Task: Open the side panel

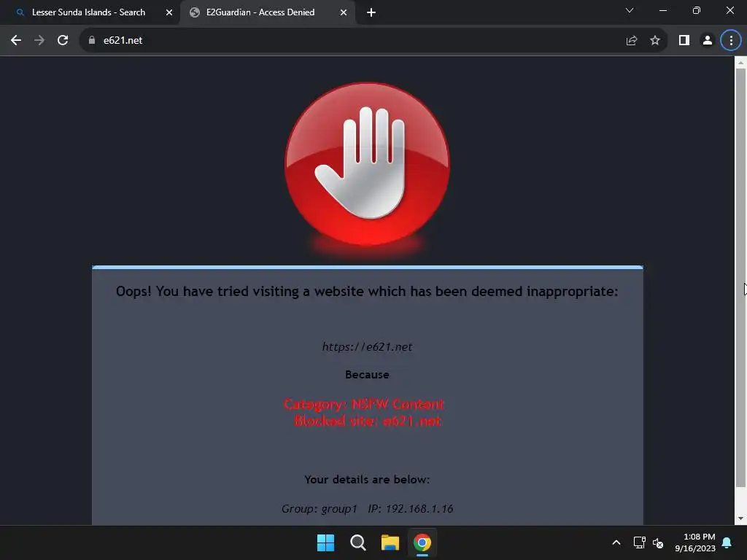Action: coord(684,41)
